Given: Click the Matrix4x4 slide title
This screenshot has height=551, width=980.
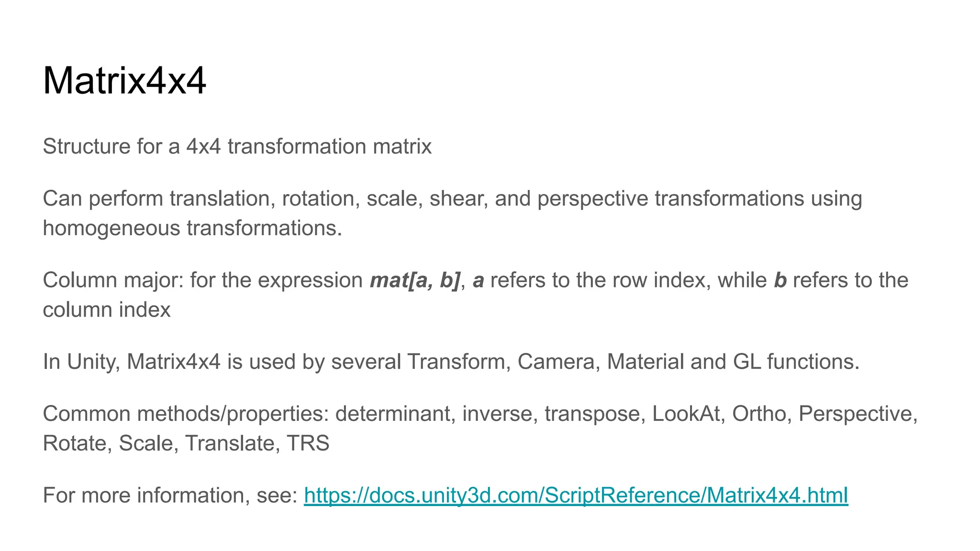Looking at the screenshot, I should click(124, 81).
